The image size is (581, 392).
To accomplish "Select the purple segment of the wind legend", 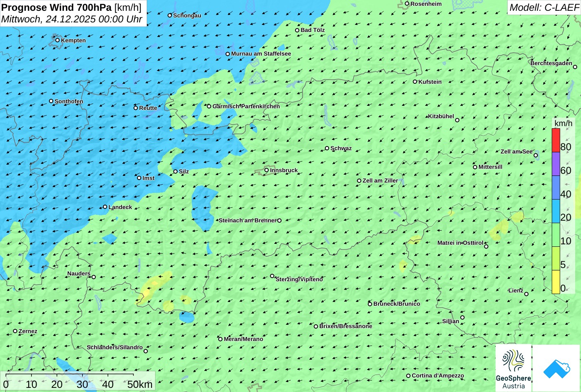I will (556, 164).
